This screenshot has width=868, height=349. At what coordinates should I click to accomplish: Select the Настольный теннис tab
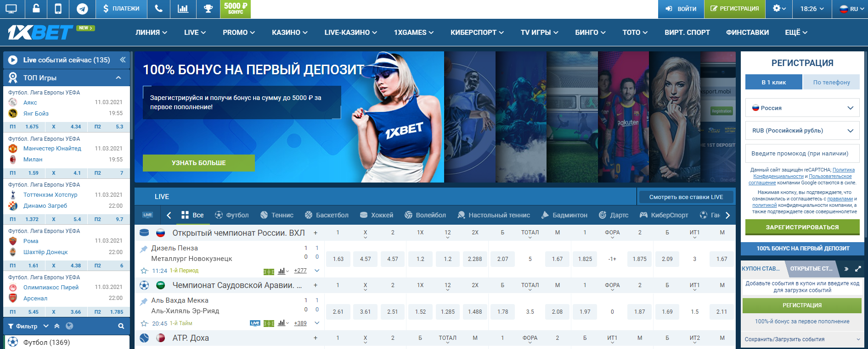[494, 215]
